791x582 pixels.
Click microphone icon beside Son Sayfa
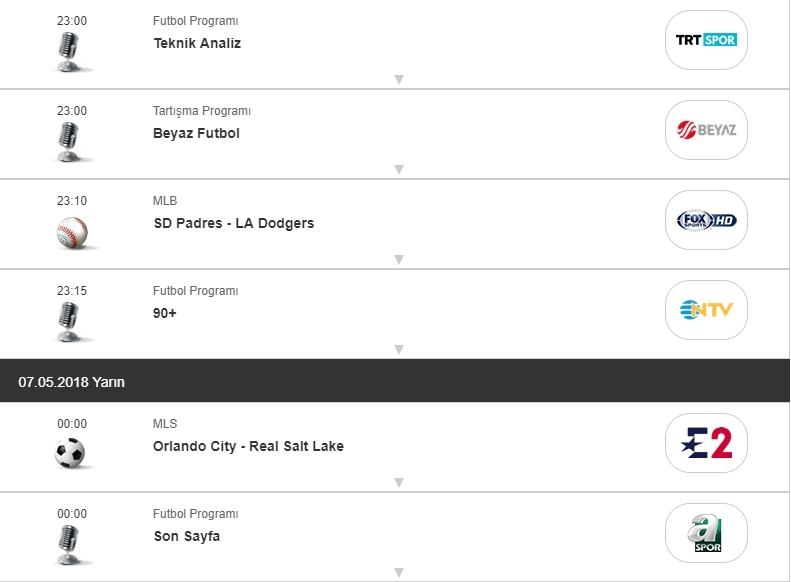pyautogui.click(x=68, y=545)
